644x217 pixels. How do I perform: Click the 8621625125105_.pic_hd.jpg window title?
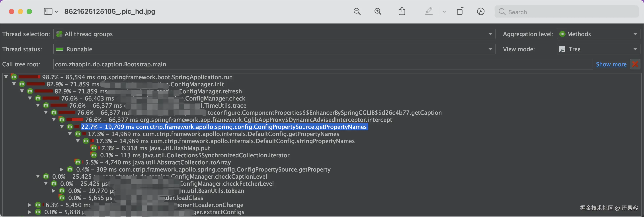[x=110, y=12]
